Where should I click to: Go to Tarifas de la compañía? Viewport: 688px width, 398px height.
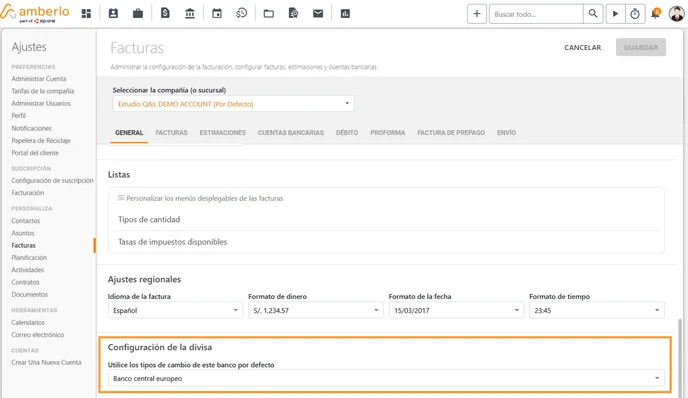(x=43, y=91)
